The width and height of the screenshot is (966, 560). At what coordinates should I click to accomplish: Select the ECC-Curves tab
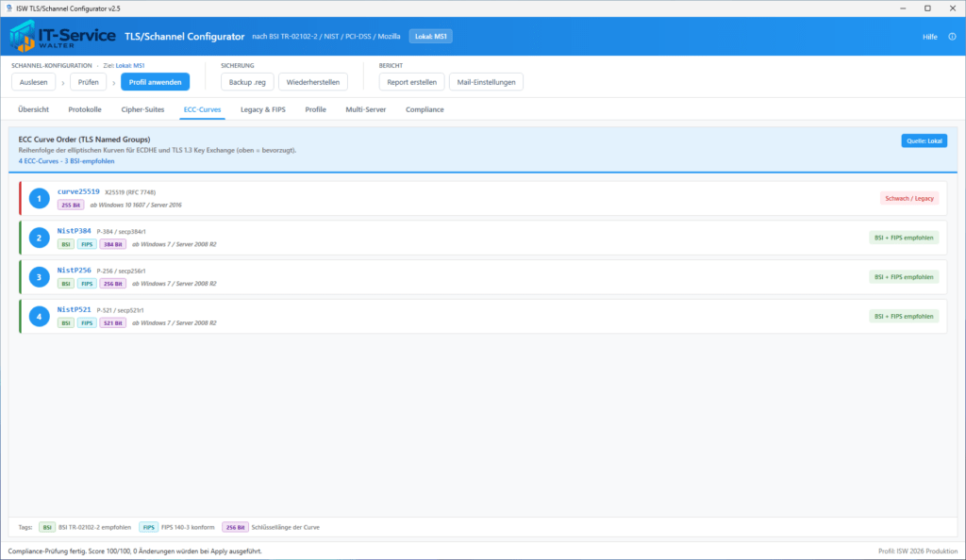pyautogui.click(x=202, y=109)
